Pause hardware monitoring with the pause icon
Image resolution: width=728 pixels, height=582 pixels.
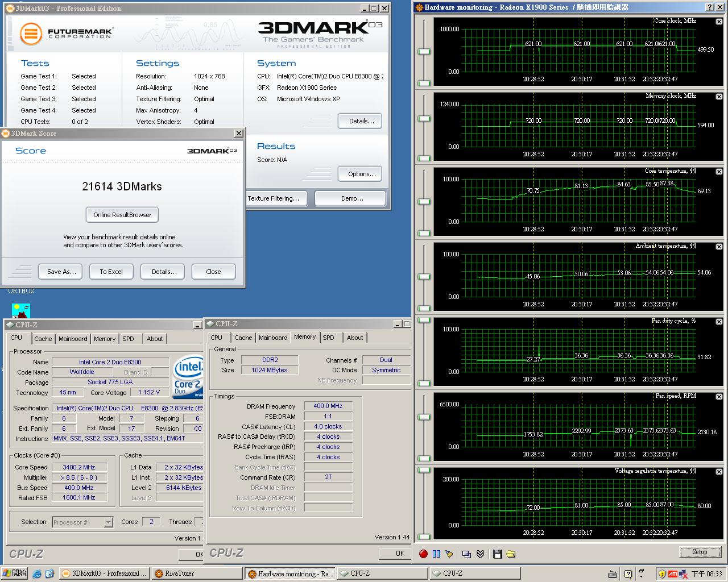coord(436,554)
